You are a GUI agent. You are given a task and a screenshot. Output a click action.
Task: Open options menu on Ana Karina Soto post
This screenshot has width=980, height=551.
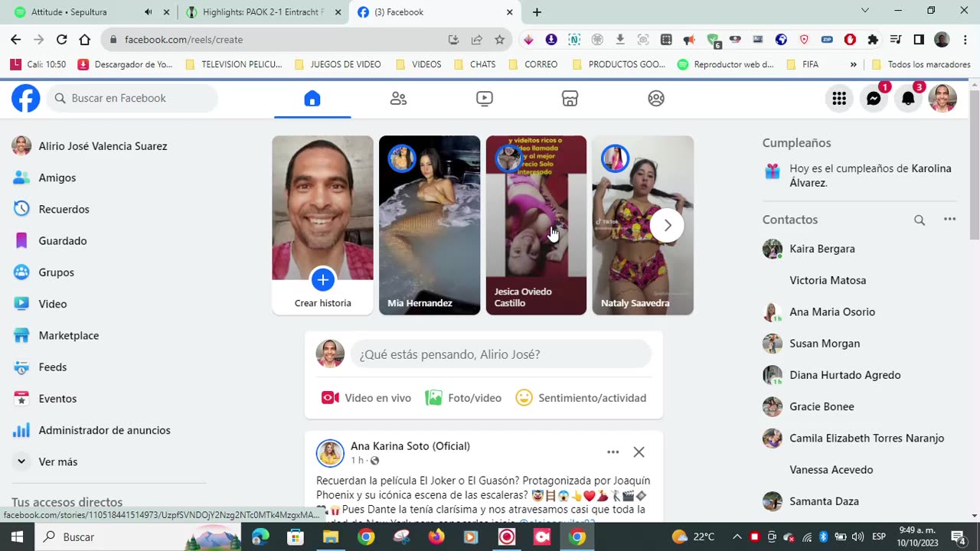[612, 452]
